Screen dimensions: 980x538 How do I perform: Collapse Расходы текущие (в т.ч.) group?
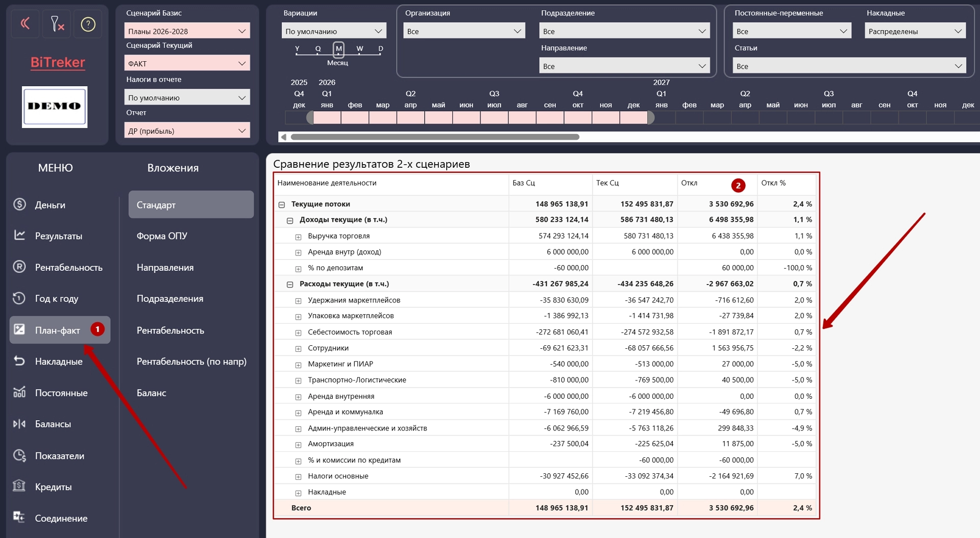[x=290, y=285]
